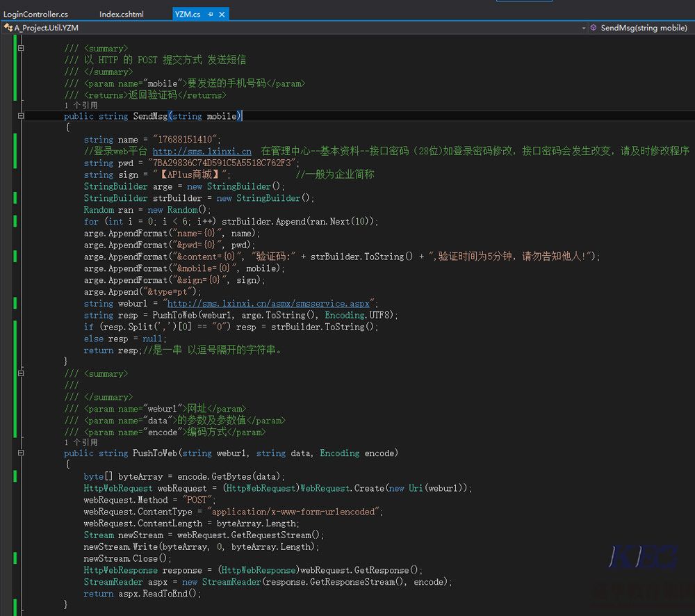695x616 pixels.
Task: Click the sign string "【APlus商城】"
Action: (x=189, y=175)
